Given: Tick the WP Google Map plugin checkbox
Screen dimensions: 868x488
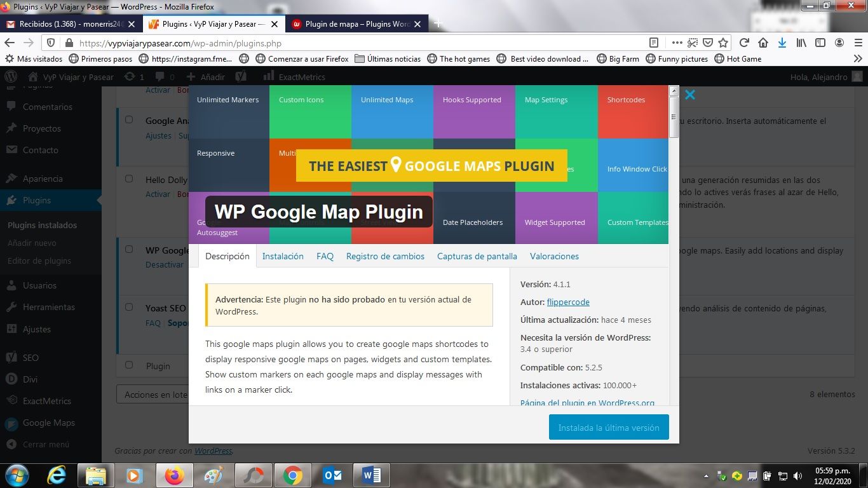Looking at the screenshot, I should pyautogui.click(x=129, y=250).
